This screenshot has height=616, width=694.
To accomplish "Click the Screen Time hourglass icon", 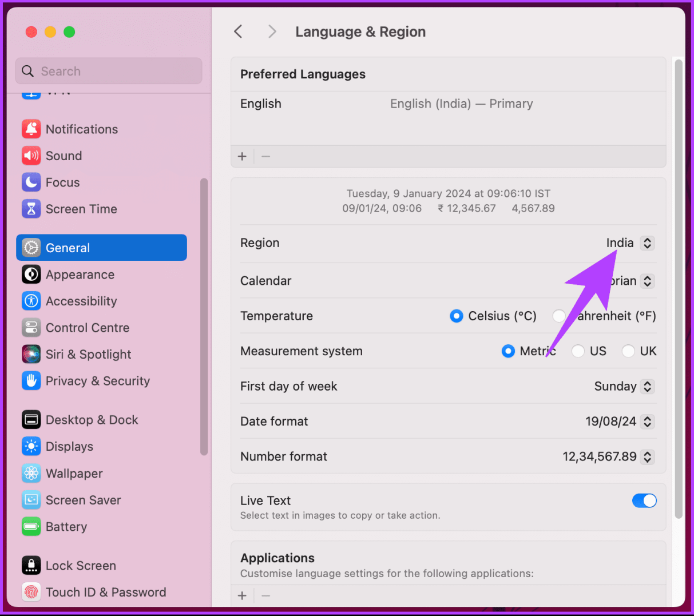I will (x=31, y=209).
